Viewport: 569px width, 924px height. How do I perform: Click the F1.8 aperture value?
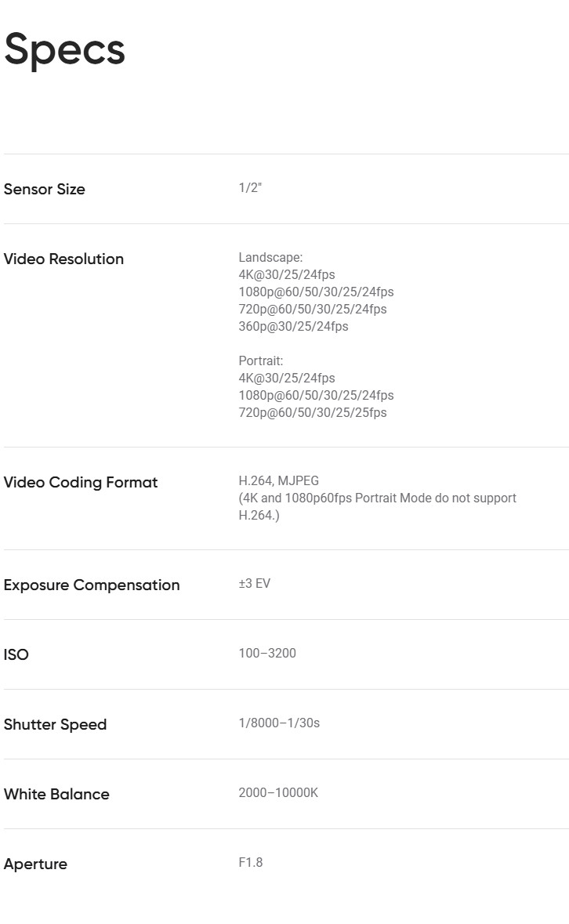[251, 862]
